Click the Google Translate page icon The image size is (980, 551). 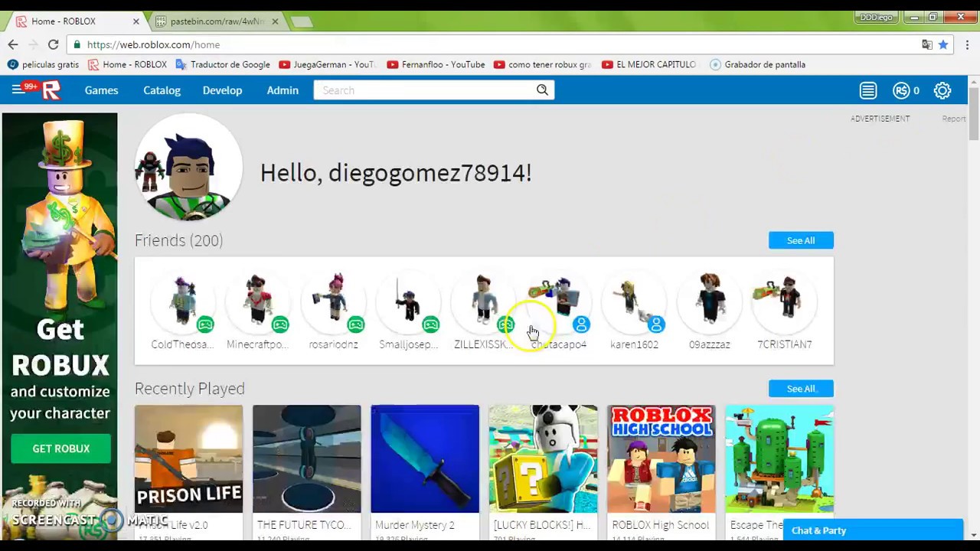(x=927, y=44)
